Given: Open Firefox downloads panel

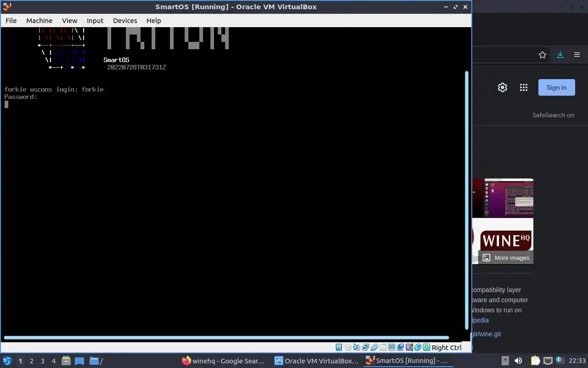Looking at the screenshot, I should tap(560, 55).
